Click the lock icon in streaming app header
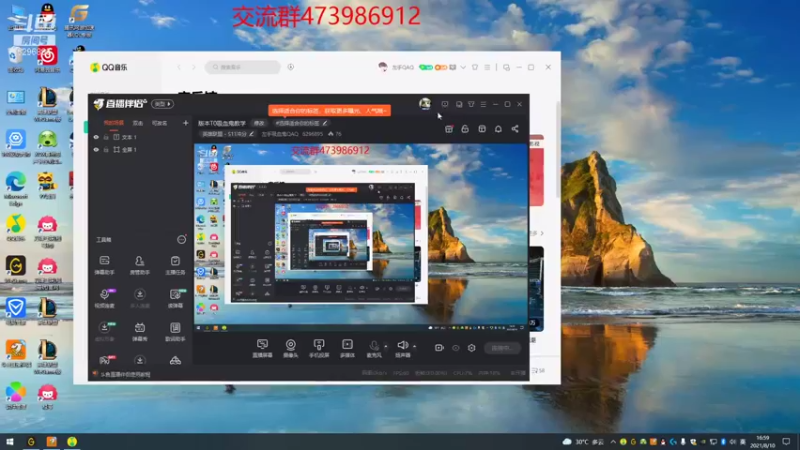The image size is (800, 450). (x=465, y=129)
